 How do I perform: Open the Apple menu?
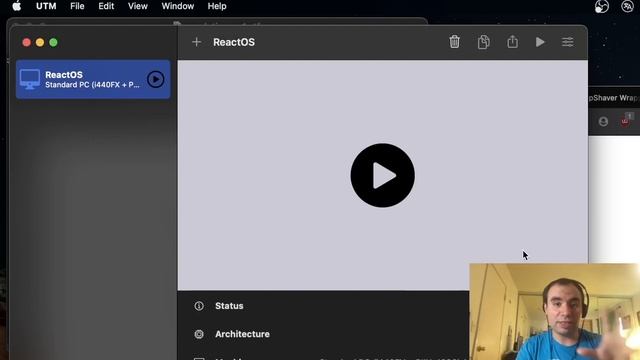tap(17, 6)
